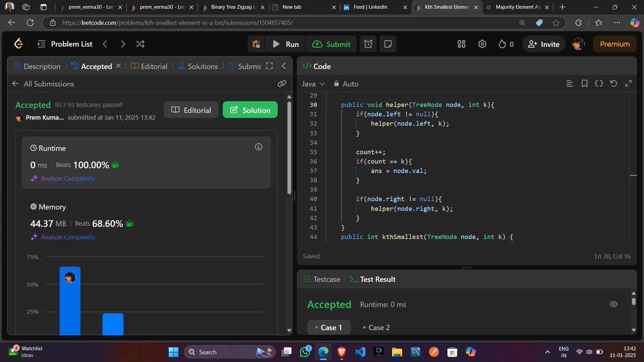Click the Premium button
The image size is (644, 362).
coord(614,44)
